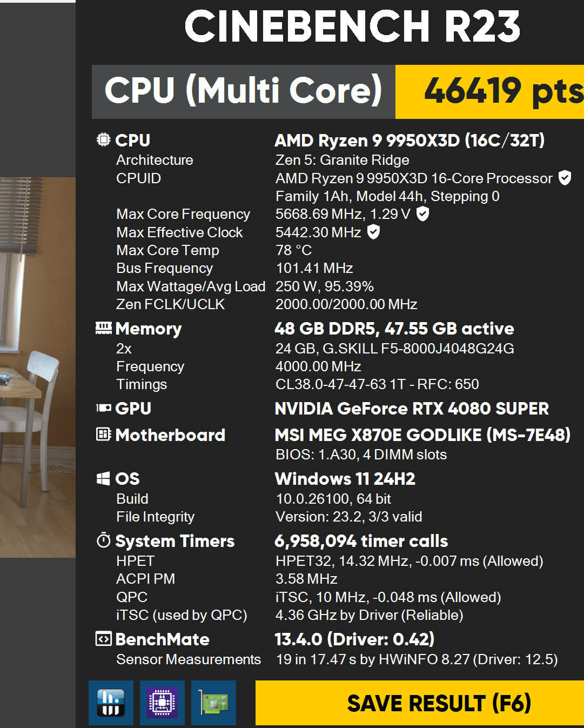The height and width of the screenshot is (728, 584).
Task: Click the GPU card section icon
Action: (x=103, y=408)
